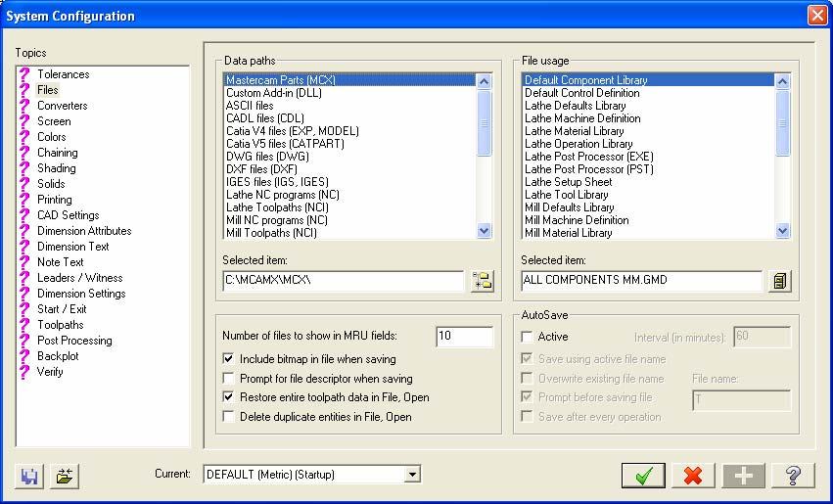Click the red X cancel button
Viewport: 833px width, 504px height.
click(693, 476)
